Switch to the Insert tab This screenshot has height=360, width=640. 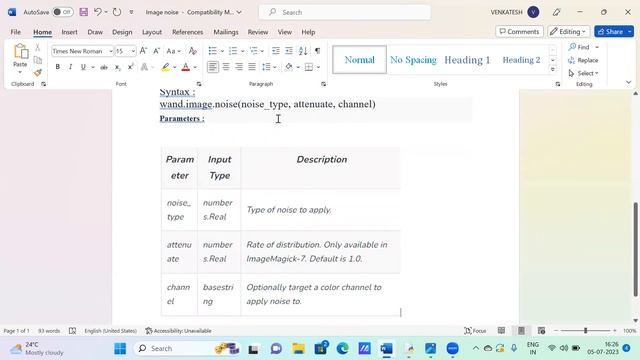69,32
